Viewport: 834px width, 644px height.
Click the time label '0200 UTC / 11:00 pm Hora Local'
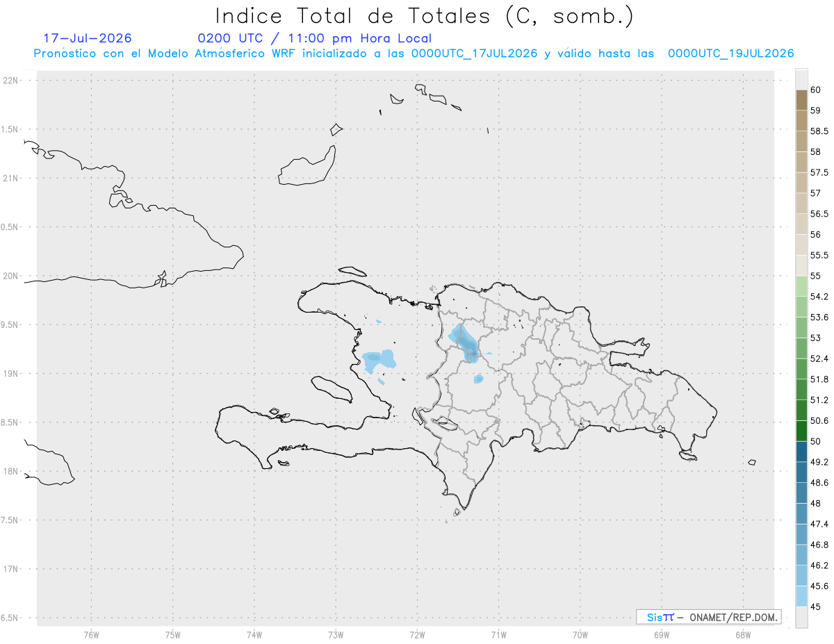tap(314, 39)
